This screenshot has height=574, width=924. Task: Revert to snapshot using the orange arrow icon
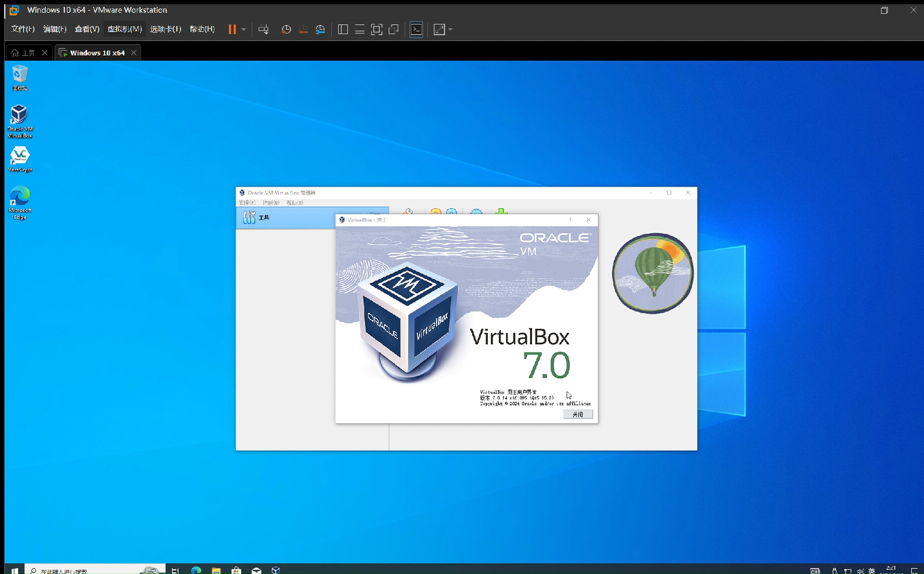click(x=303, y=29)
